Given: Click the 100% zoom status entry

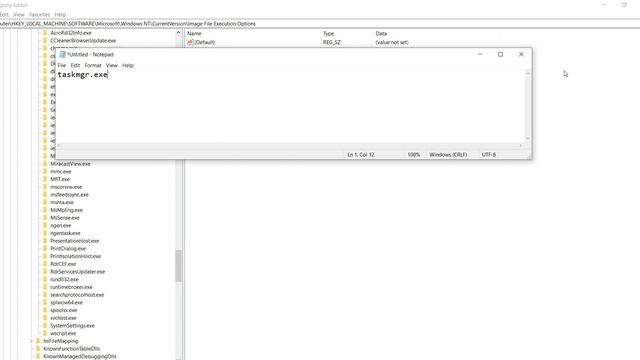Looking at the screenshot, I should tap(413, 155).
